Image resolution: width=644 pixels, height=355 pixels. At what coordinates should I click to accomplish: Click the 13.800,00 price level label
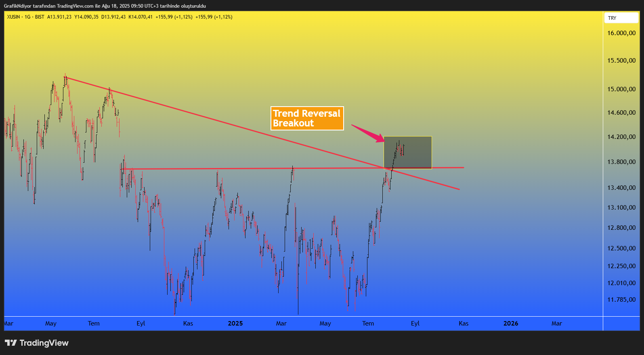coord(621,162)
